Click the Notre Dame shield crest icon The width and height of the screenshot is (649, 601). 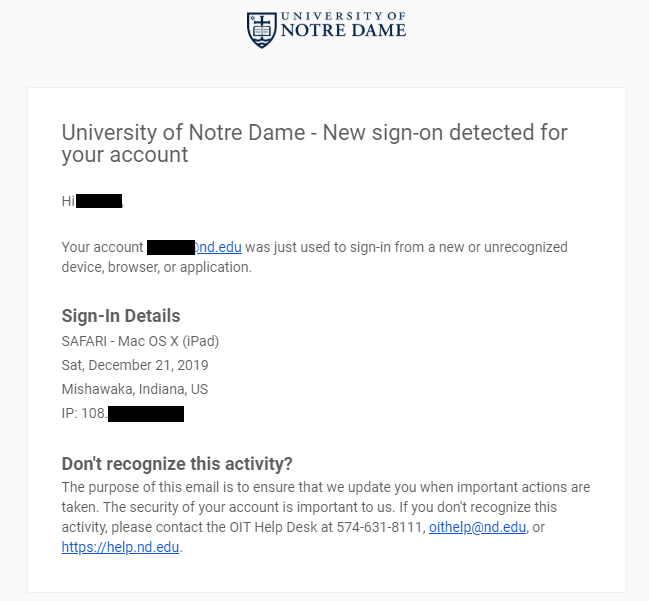pos(262,30)
